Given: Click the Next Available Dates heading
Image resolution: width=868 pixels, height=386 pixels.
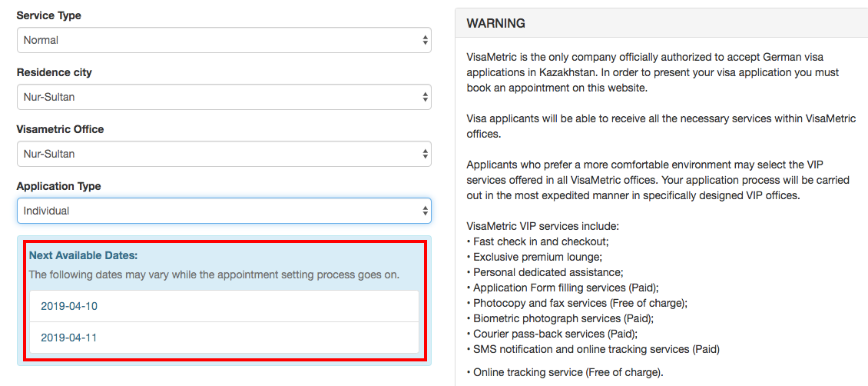Looking at the screenshot, I should point(83,255).
